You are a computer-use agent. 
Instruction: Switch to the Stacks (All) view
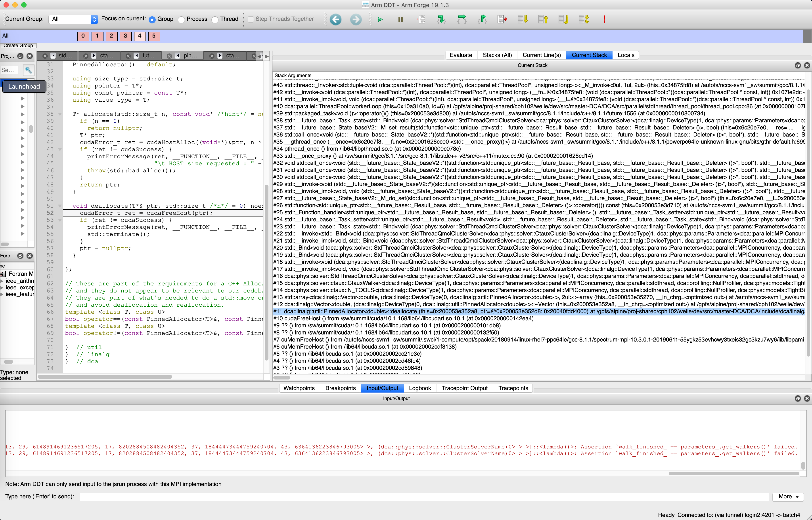click(497, 55)
